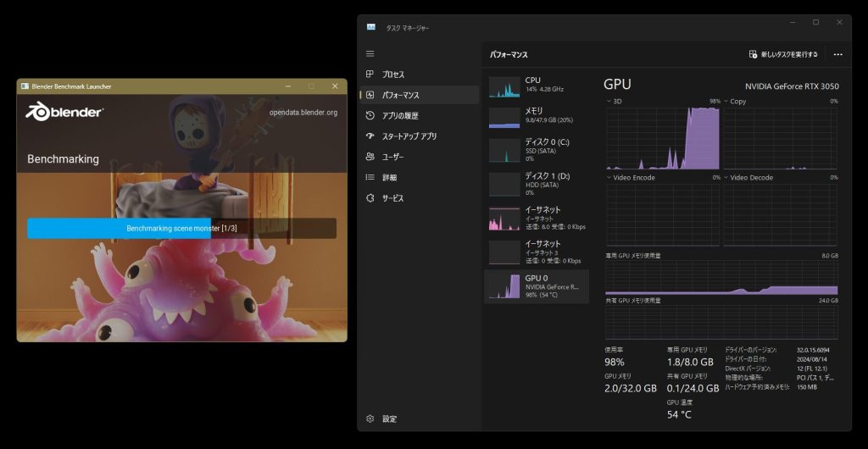Open the Video Encode graph dropdown
Image resolution: width=868 pixels, height=449 pixels.
click(609, 178)
